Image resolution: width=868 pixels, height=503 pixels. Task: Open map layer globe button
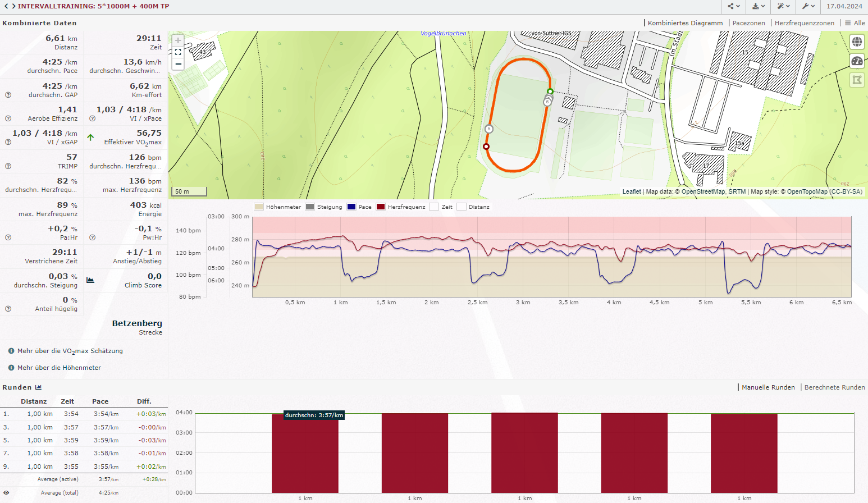(x=857, y=42)
